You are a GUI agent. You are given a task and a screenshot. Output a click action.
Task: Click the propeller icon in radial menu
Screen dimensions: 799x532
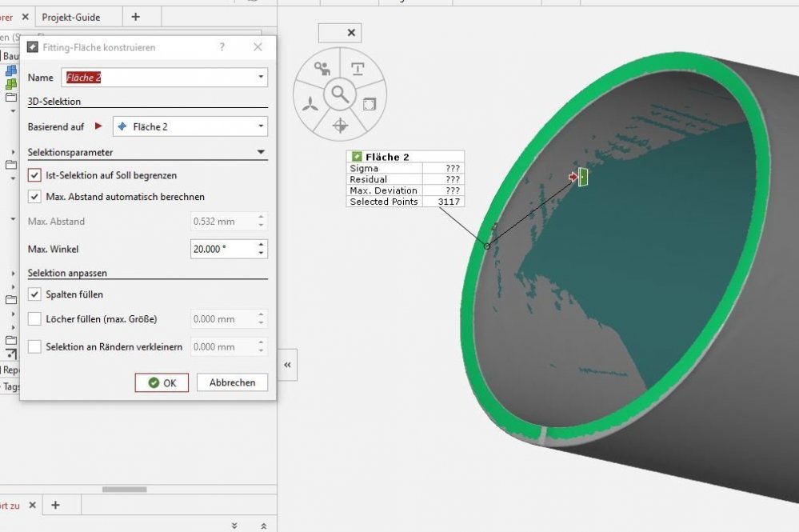311,104
